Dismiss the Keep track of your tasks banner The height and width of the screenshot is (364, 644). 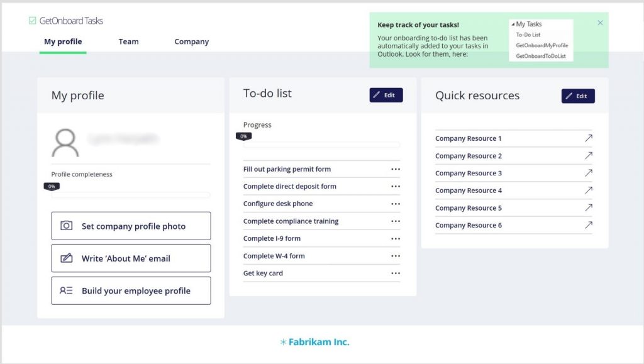pyautogui.click(x=600, y=23)
